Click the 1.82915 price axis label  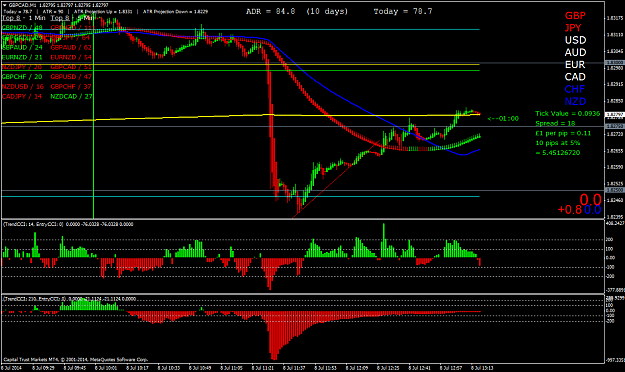(615, 85)
